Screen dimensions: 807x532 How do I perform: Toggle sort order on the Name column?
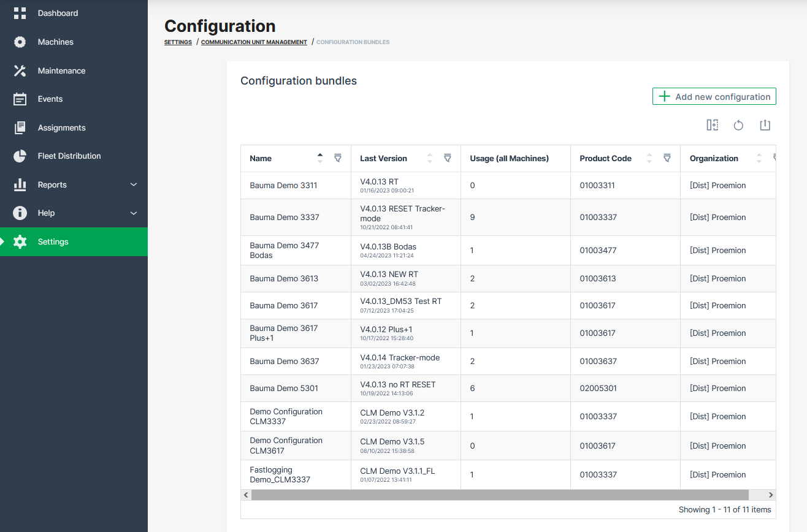(x=319, y=158)
